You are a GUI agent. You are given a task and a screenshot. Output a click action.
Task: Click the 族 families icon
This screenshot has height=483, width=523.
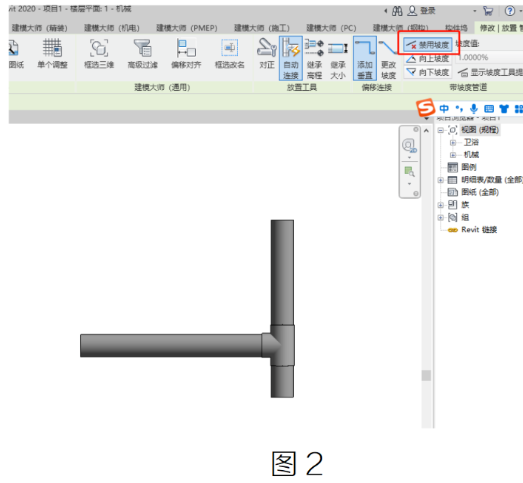[453, 204]
